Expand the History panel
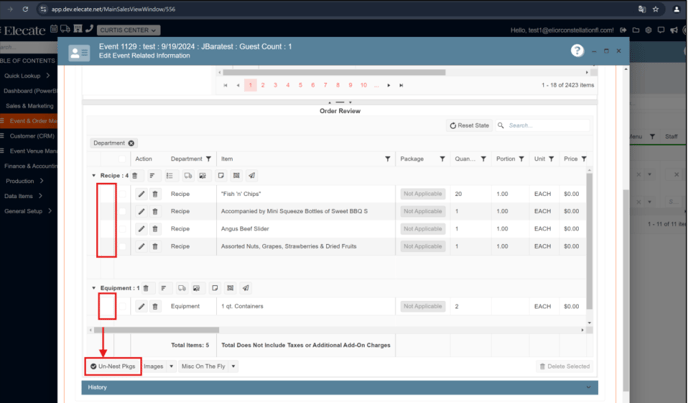 339,387
